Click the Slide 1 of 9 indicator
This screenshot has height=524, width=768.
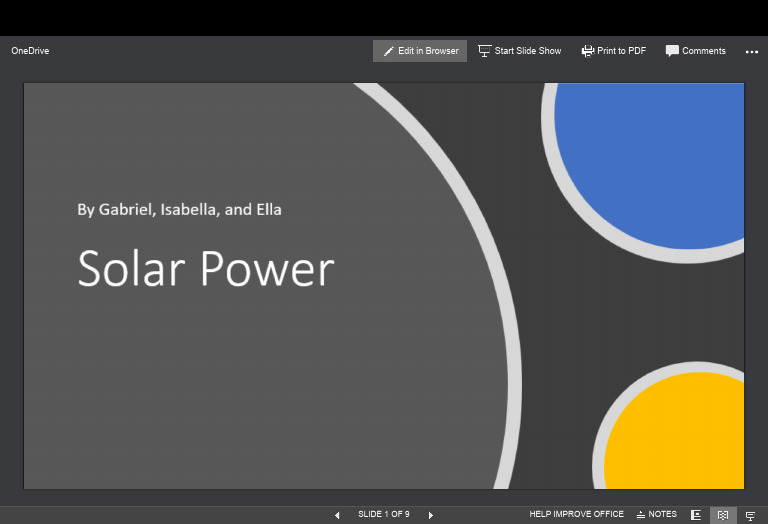point(384,515)
